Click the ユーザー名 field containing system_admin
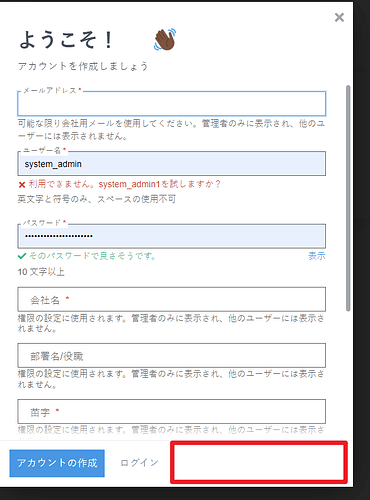Viewport: 370px width, 500px height. (172, 164)
